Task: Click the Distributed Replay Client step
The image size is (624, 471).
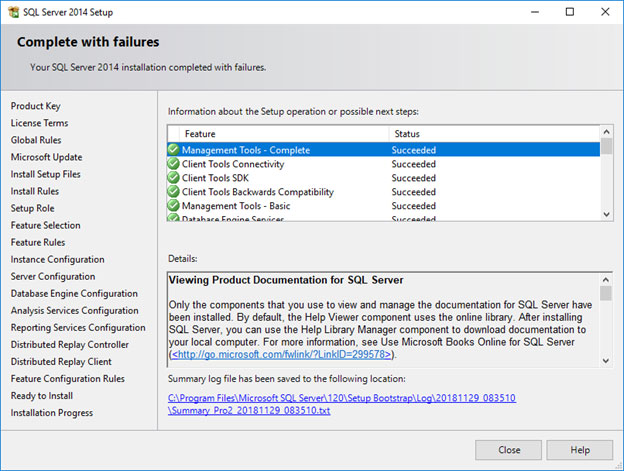Action: [61, 362]
